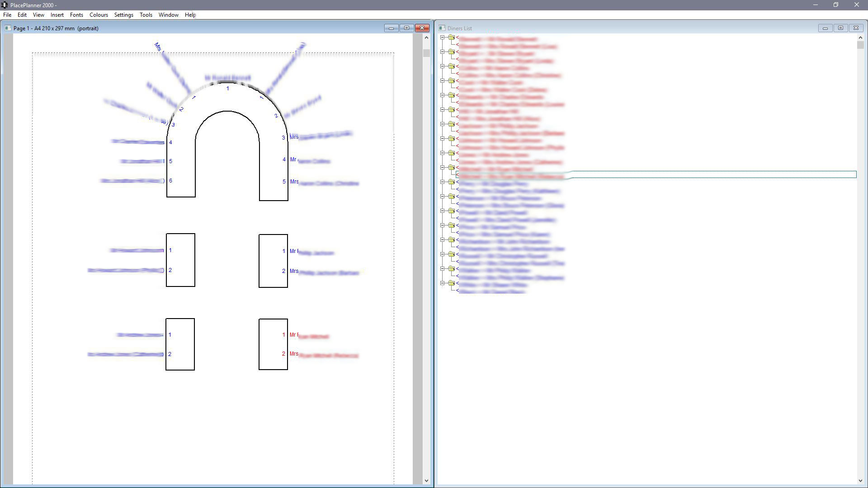
Task: Click seat 6 on the U-shaped table
Action: 170,181
